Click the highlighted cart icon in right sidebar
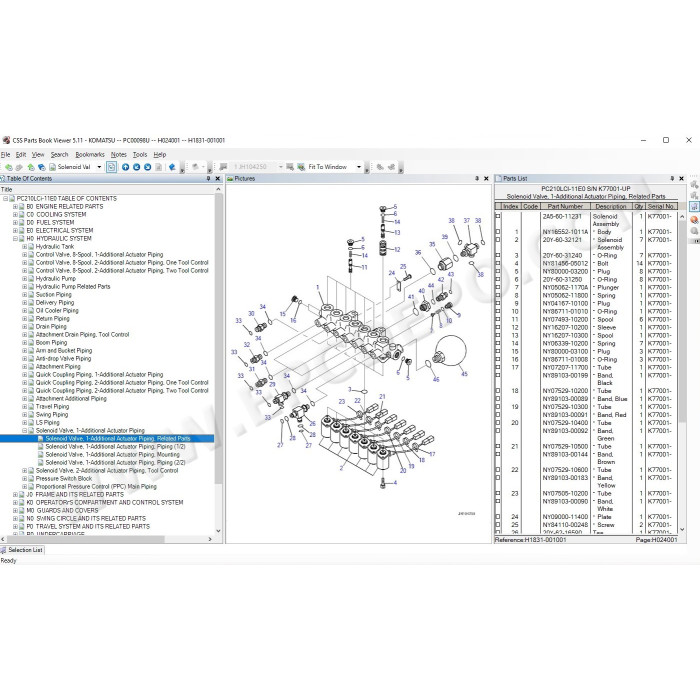 (694, 207)
